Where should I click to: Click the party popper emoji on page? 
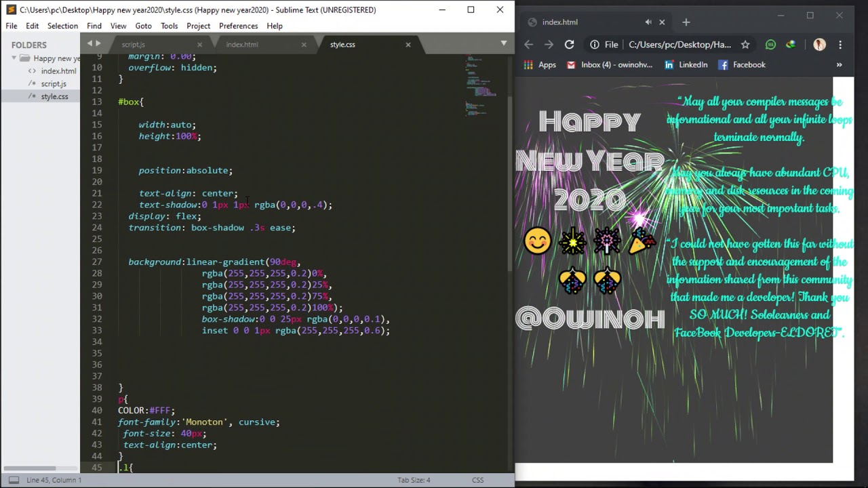(x=642, y=241)
